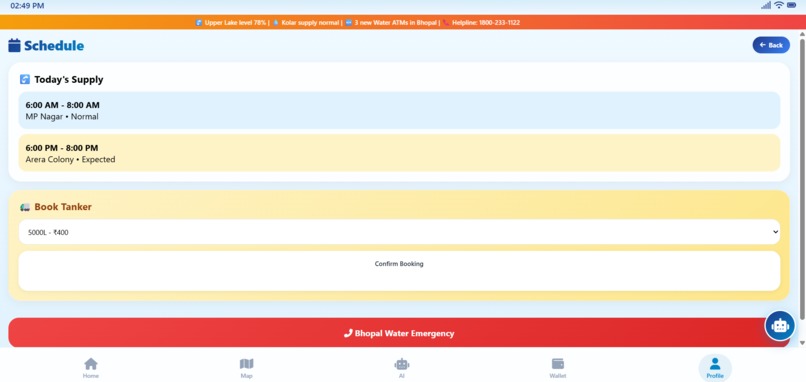806x382 pixels.
Task: Open the Wallet tab
Action: pos(558,368)
